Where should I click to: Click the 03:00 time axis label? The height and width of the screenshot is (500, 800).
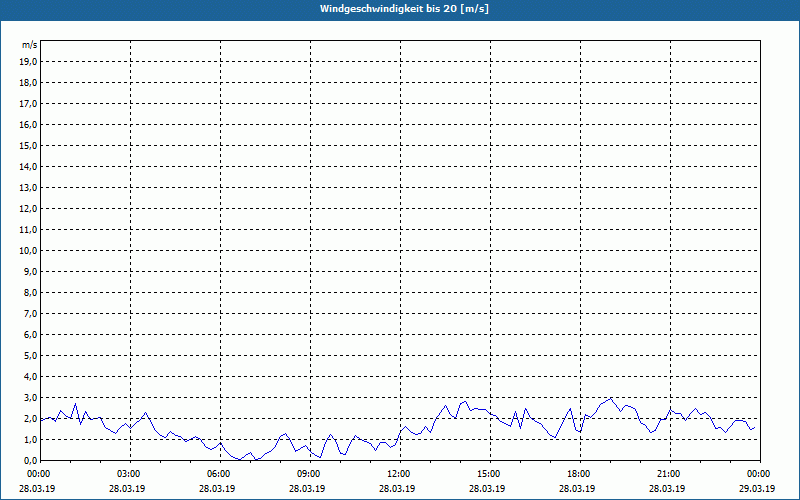pyautogui.click(x=131, y=474)
